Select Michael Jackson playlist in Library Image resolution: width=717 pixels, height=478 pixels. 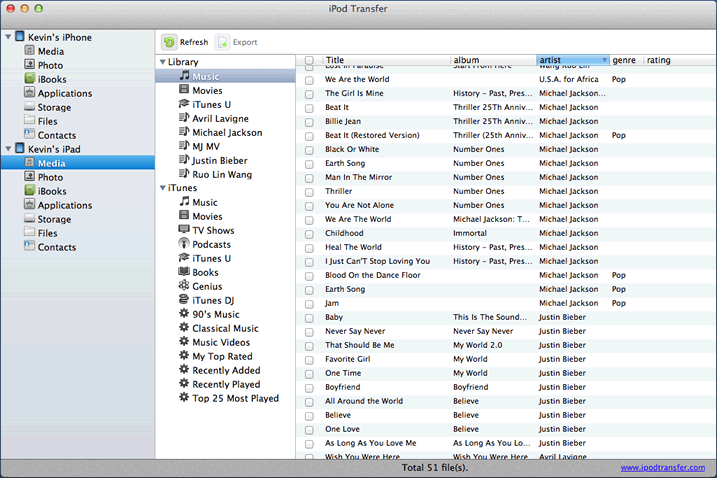pyautogui.click(x=227, y=132)
